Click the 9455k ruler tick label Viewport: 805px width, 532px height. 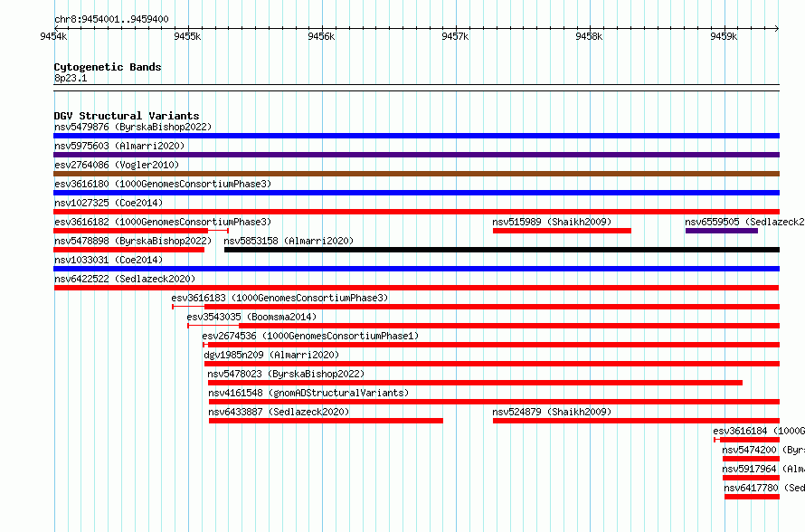point(187,36)
